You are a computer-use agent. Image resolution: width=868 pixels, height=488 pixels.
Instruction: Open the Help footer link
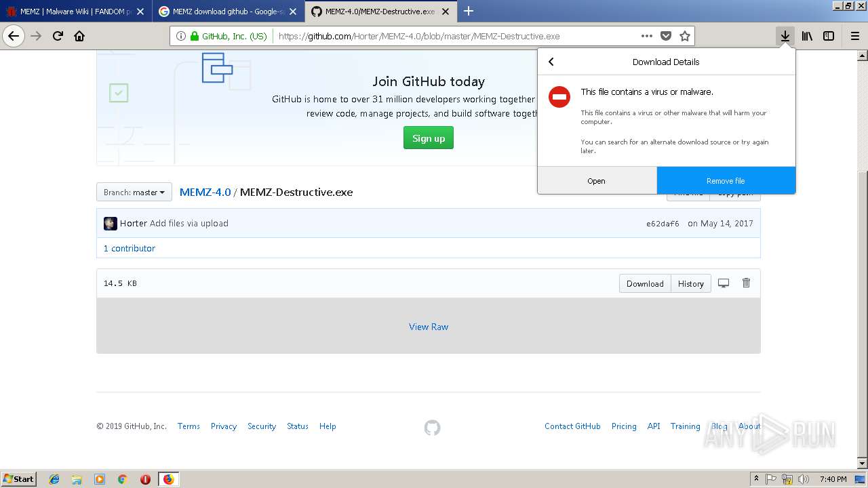(x=328, y=426)
